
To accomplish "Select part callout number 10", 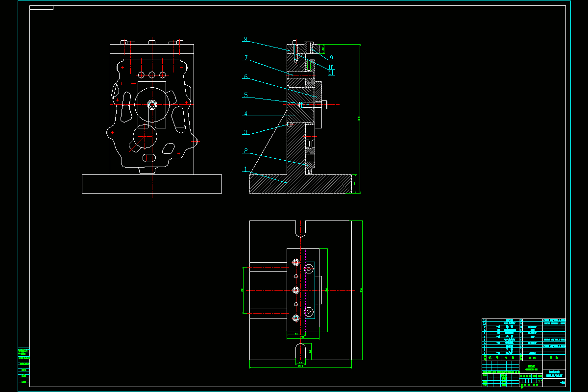I will coord(331,67).
